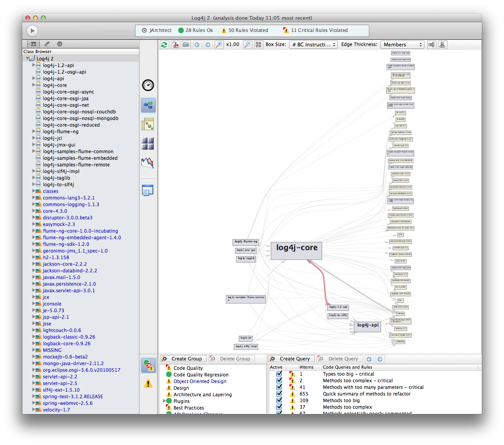
Task: Sort by the #Items column header
Action: tap(310, 367)
